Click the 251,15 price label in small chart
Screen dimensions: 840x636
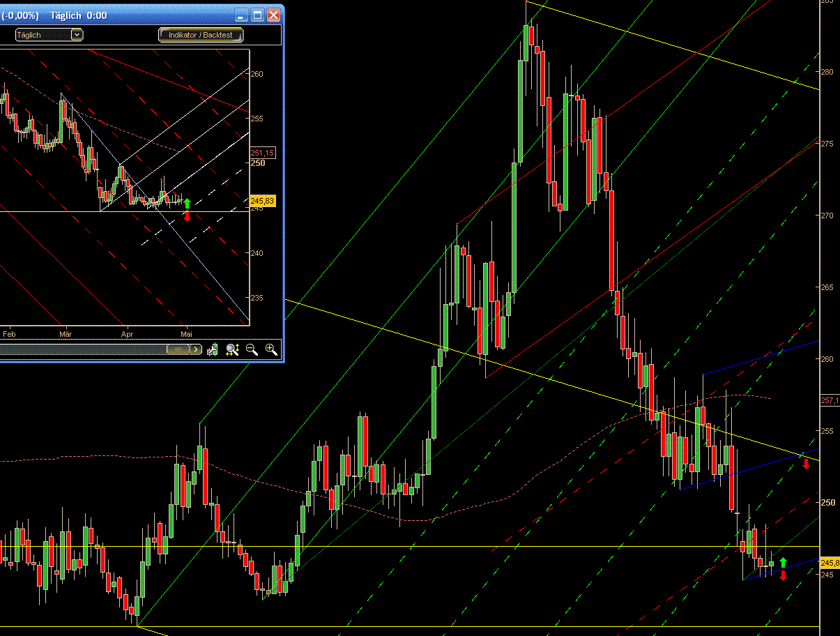[x=263, y=153]
